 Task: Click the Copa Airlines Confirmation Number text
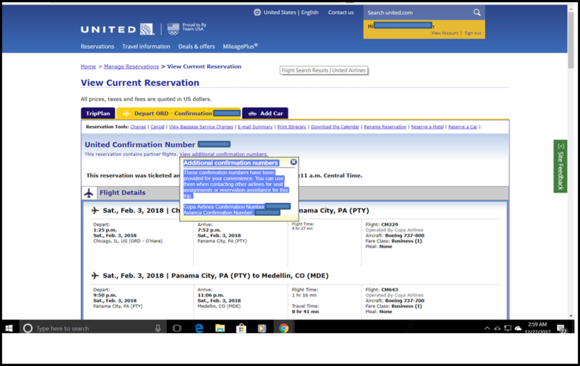(224, 206)
